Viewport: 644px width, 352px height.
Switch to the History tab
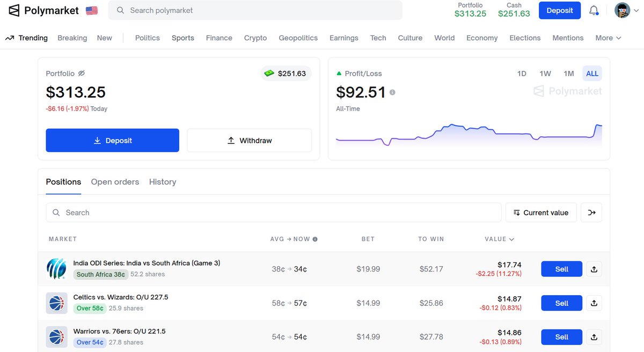163,182
